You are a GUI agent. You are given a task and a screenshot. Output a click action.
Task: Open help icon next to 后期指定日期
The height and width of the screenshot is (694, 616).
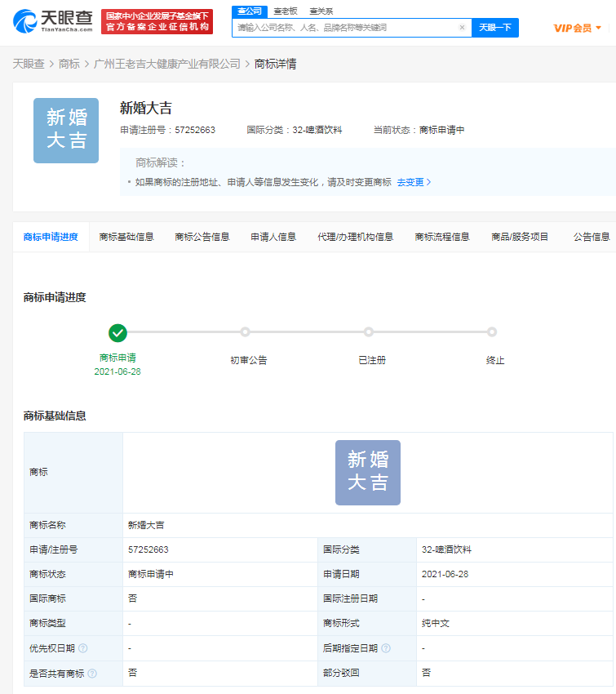pyautogui.click(x=386, y=648)
